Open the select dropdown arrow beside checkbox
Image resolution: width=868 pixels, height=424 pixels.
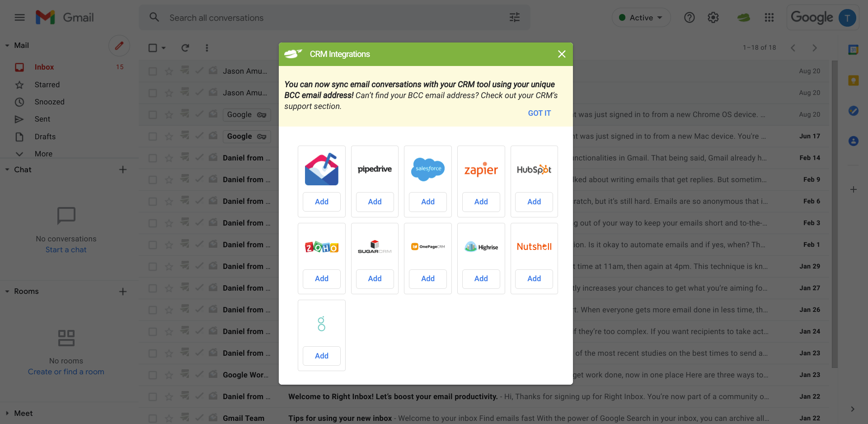click(164, 48)
